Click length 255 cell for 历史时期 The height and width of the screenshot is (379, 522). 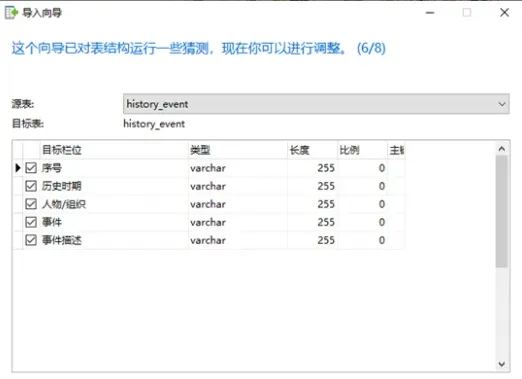point(312,186)
